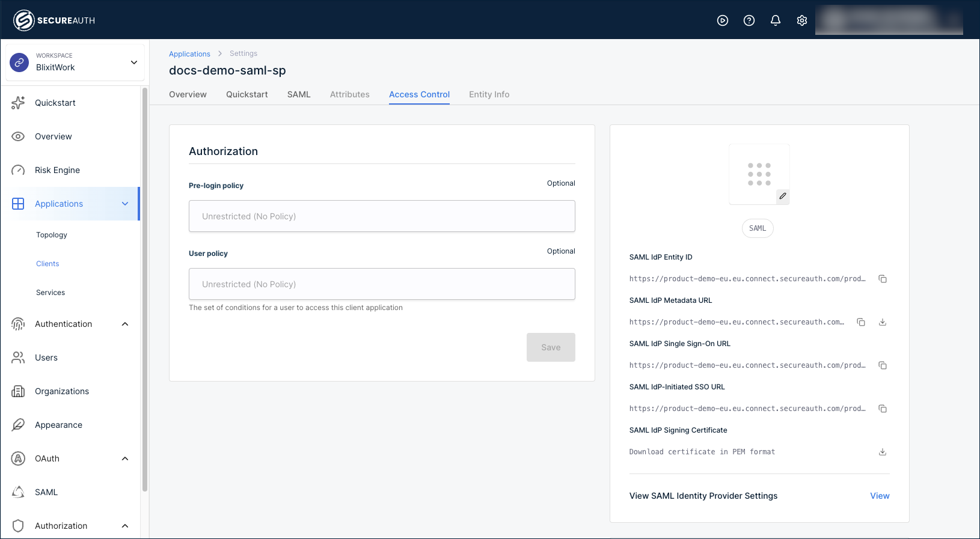Image resolution: width=980 pixels, height=539 pixels.
Task: Copy the SAML IdP Metadata URL
Action: 861,322
